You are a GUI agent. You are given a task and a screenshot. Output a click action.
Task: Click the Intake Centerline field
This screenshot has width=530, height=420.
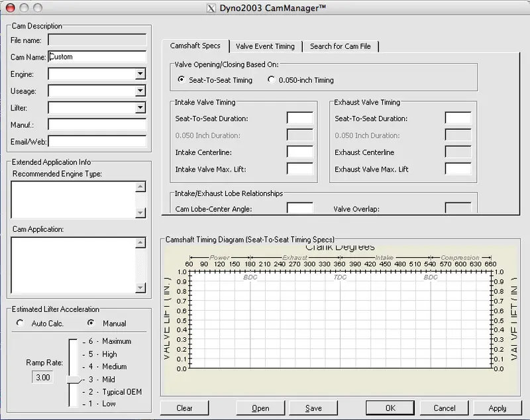(300, 152)
